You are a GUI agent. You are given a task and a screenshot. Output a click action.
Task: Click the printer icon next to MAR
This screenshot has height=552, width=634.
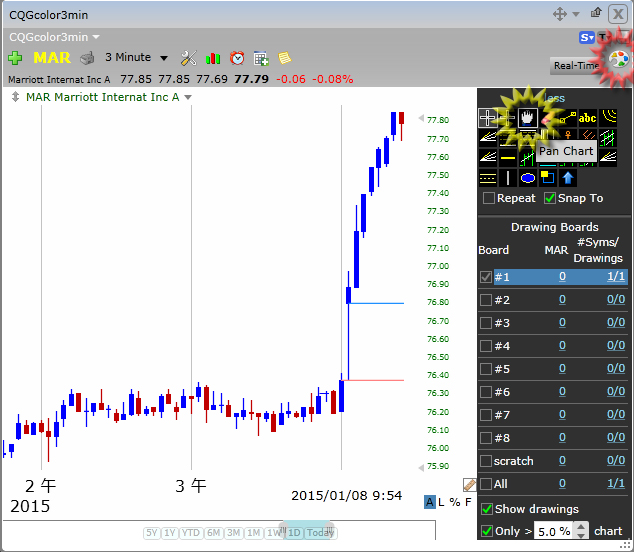87,58
